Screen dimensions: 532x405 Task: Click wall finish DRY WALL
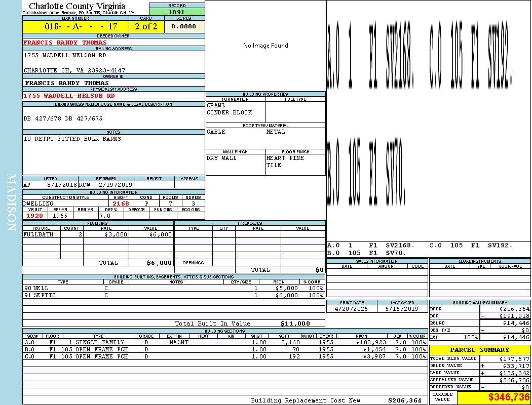(x=221, y=158)
